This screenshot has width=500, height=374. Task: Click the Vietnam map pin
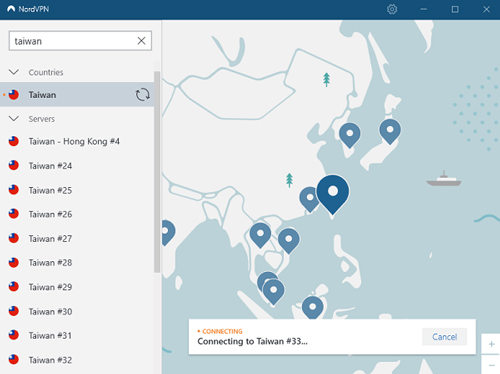pos(289,241)
